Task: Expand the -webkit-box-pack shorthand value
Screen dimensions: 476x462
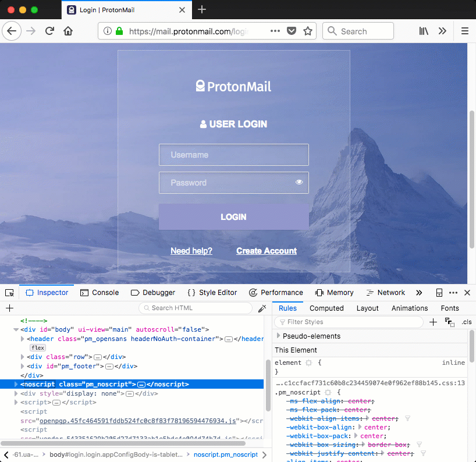Action: 356,436
